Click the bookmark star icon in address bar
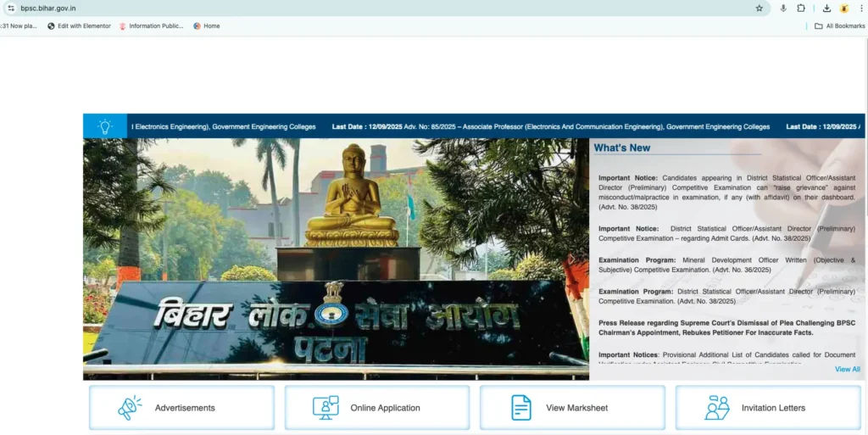868x435 pixels. click(759, 8)
